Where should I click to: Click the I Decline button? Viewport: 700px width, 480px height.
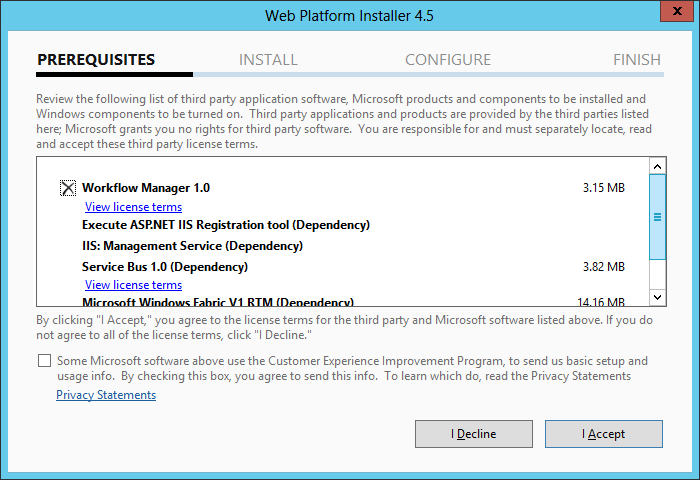pyautogui.click(x=474, y=434)
